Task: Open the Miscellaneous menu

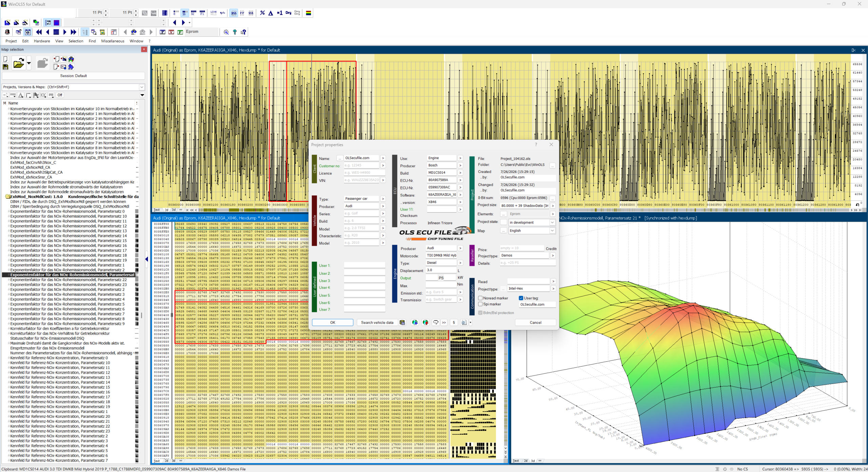Action: pos(113,41)
